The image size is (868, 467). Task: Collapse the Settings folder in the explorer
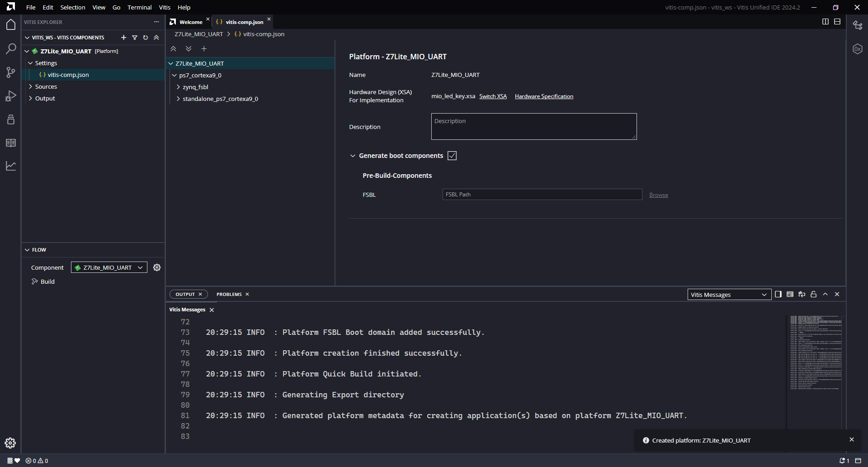coord(30,63)
